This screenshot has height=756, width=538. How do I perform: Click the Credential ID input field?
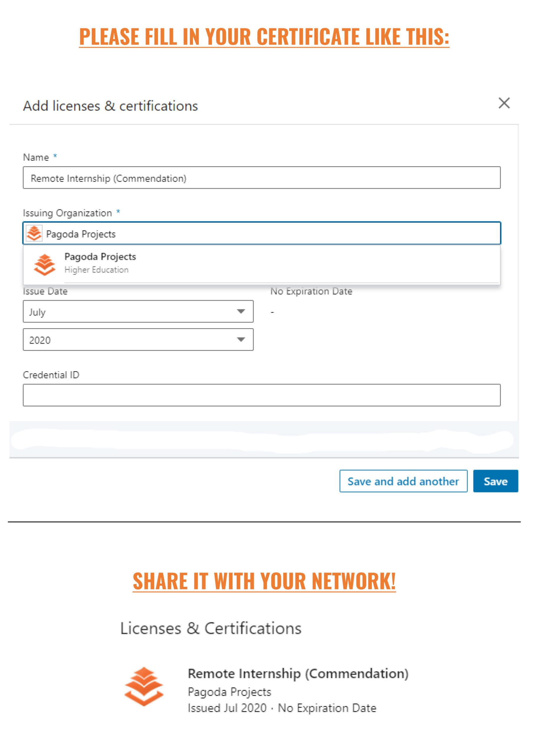point(262,395)
